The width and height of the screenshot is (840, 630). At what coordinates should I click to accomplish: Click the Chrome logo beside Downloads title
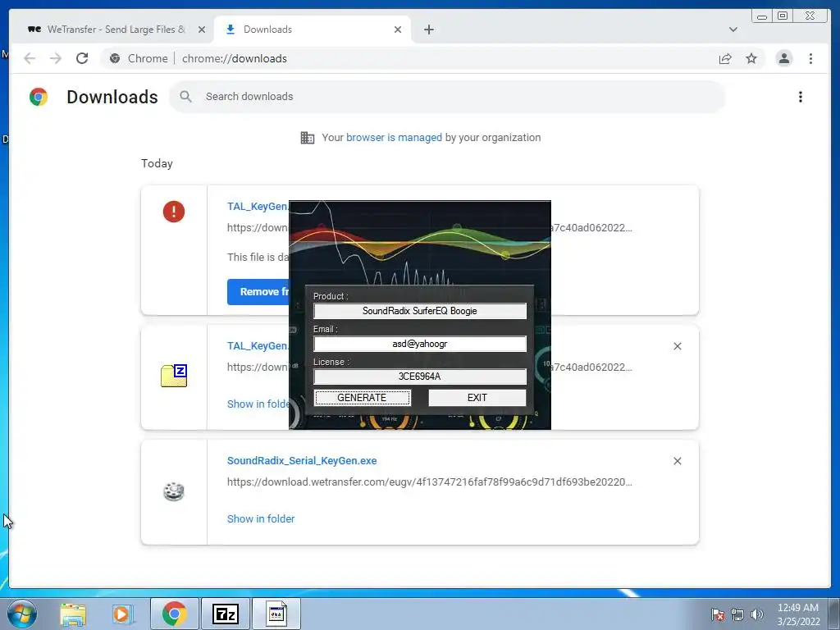[39, 97]
